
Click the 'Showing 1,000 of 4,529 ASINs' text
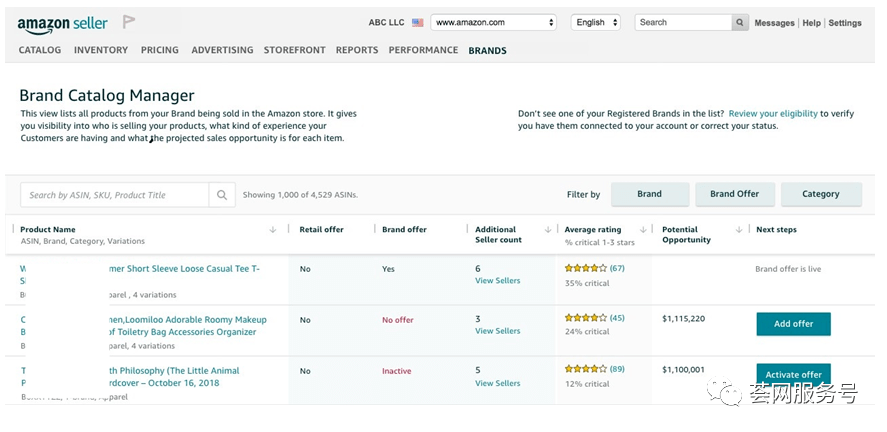coord(300,195)
